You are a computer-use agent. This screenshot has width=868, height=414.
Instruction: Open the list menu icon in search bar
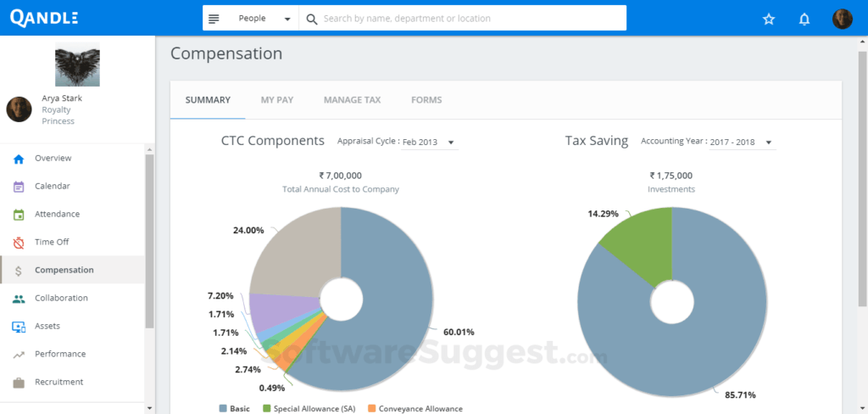[214, 19]
